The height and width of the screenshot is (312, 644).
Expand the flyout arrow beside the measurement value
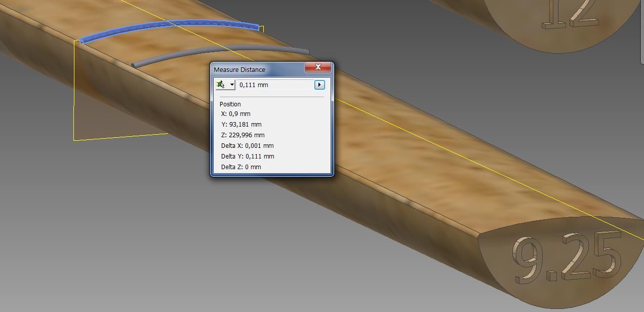tap(319, 85)
